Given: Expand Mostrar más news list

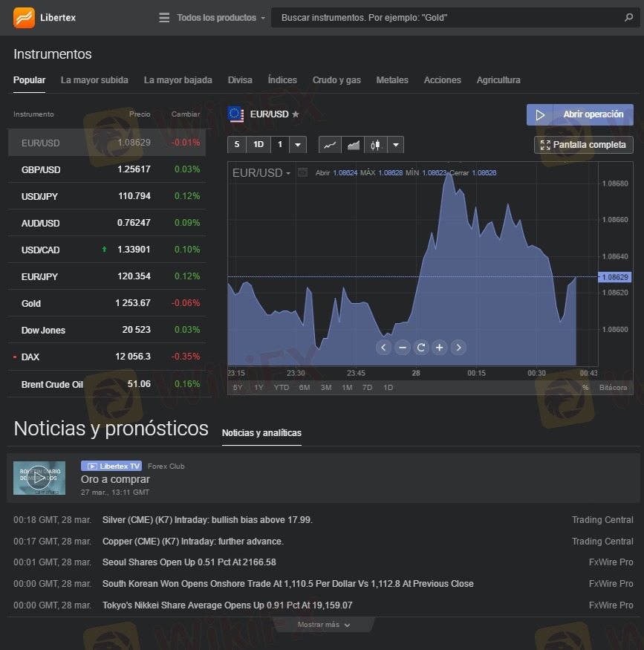Looking at the screenshot, I should (x=324, y=624).
